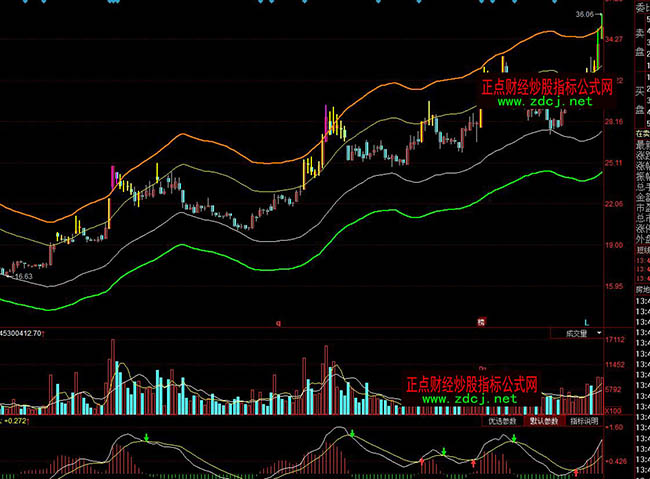650x479 pixels.
Task: Click the www.zdcj.net link in upper watermark
Action: (x=544, y=101)
